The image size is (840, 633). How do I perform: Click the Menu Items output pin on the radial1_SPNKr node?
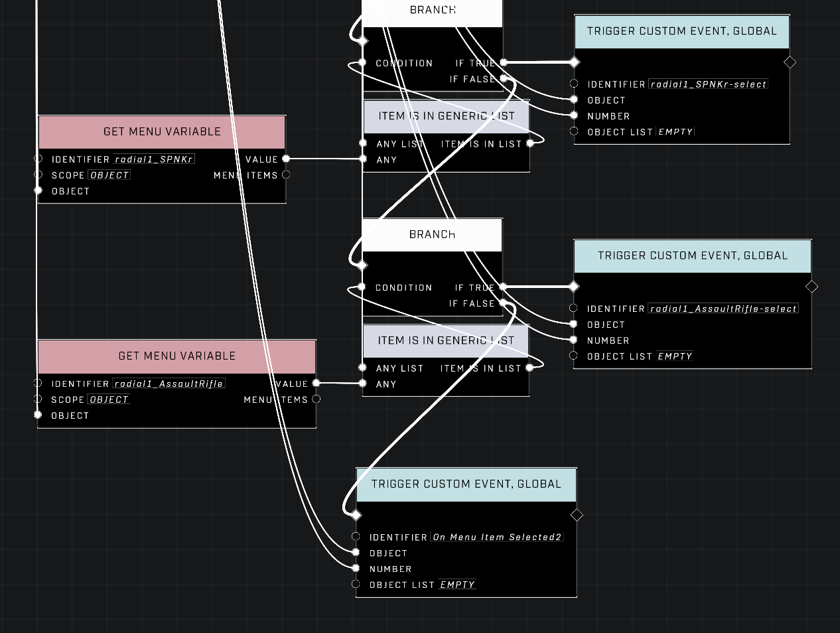pyautogui.click(x=286, y=175)
